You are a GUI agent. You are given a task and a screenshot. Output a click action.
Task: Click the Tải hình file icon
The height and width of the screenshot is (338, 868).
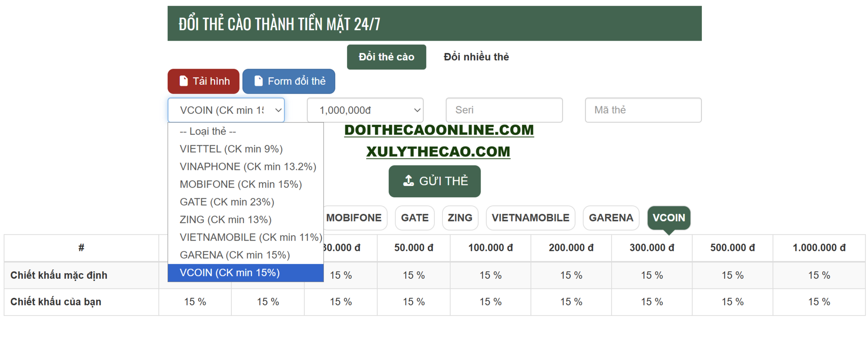click(x=184, y=81)
